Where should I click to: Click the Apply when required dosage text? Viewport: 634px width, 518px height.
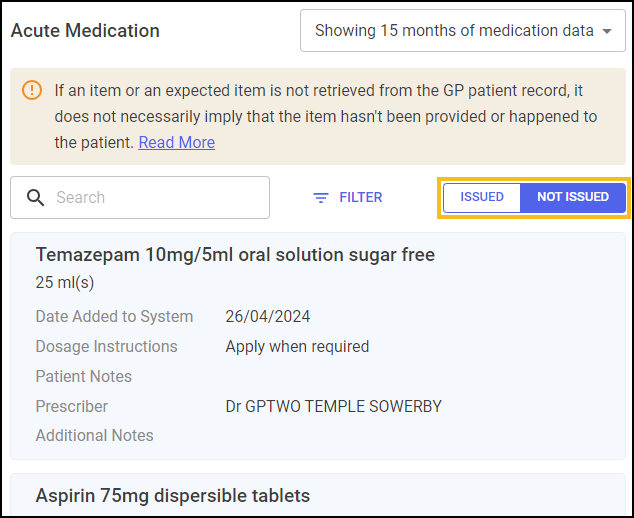click(297, 347)
